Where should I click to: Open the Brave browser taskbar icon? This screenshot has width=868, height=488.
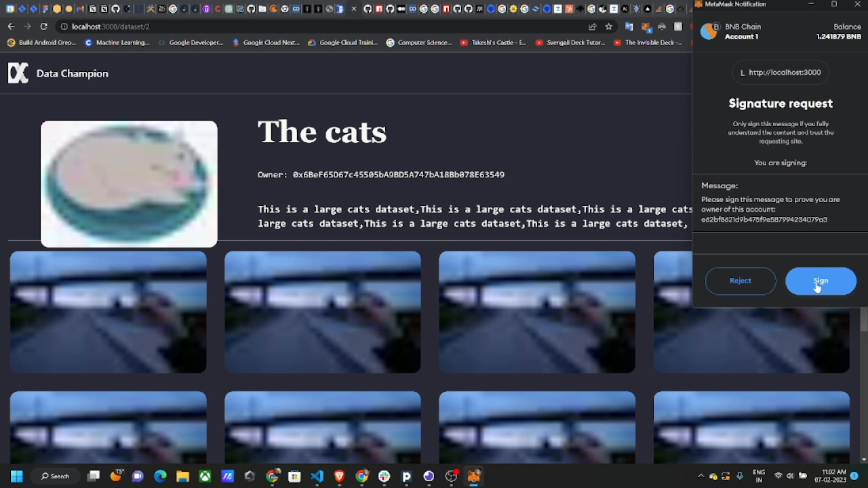[340, 476]
